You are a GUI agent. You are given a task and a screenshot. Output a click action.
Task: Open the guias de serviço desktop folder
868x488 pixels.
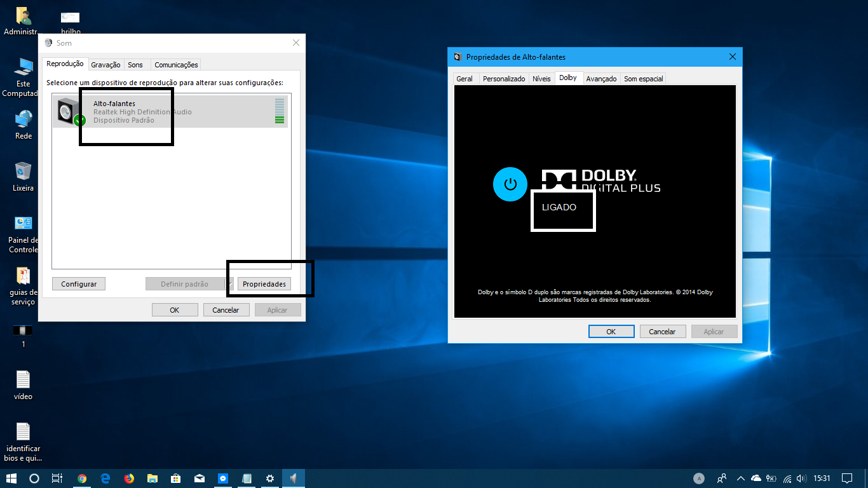tap(24, 276)
